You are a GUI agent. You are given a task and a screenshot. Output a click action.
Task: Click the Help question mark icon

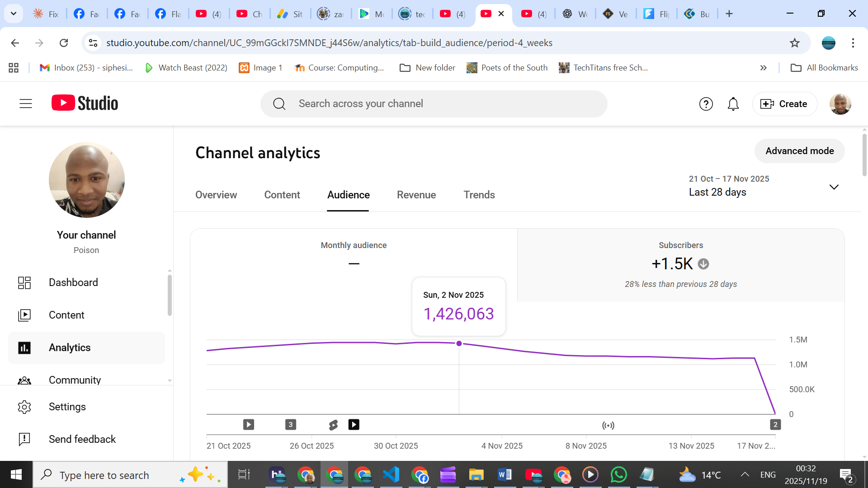pyautogui.click(x=706, y=104)
